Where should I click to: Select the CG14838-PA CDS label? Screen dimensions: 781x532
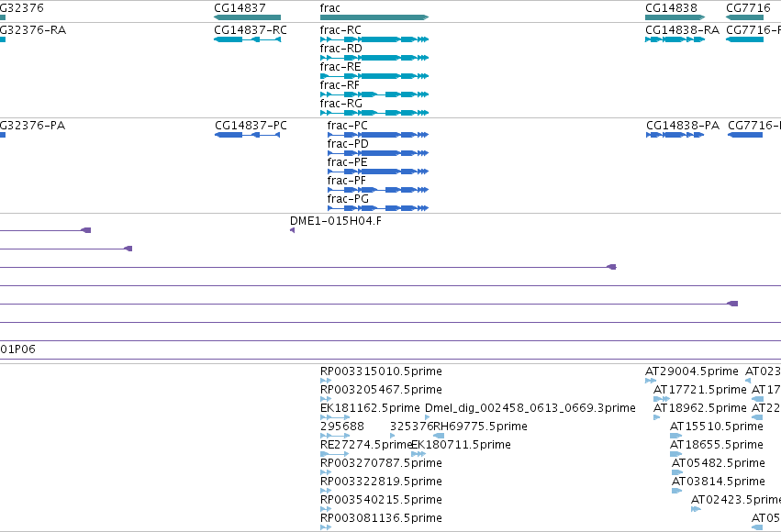point(683,126)
